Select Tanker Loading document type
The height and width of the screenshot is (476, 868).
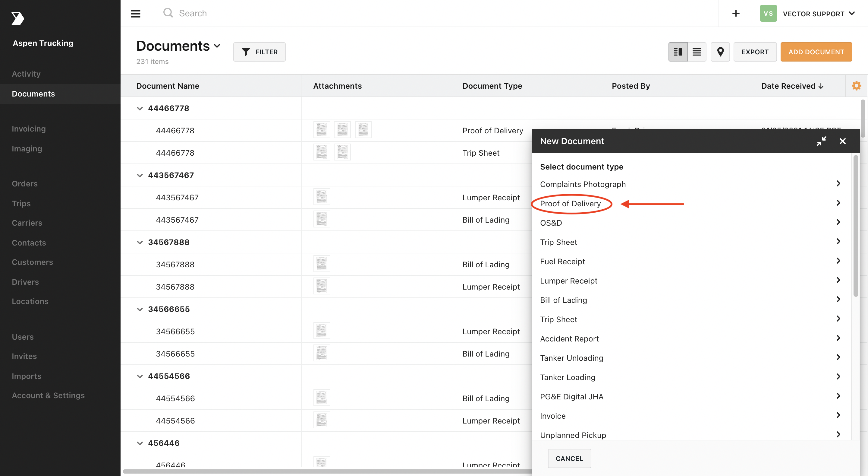click(x=690, y=377)
